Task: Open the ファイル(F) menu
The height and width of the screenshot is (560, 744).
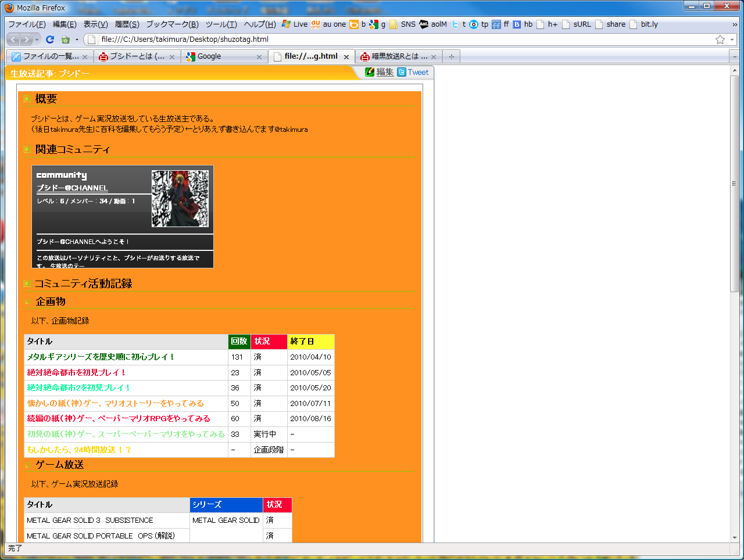Action: (27, 24)
